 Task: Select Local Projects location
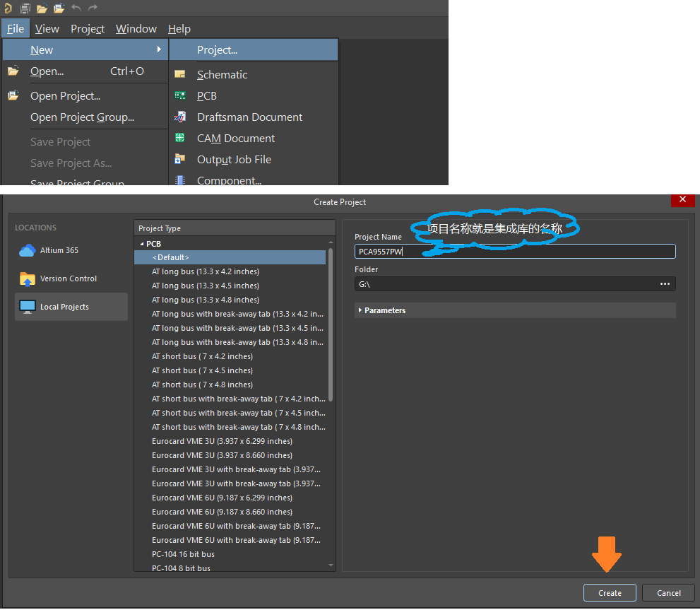[71, 307]
